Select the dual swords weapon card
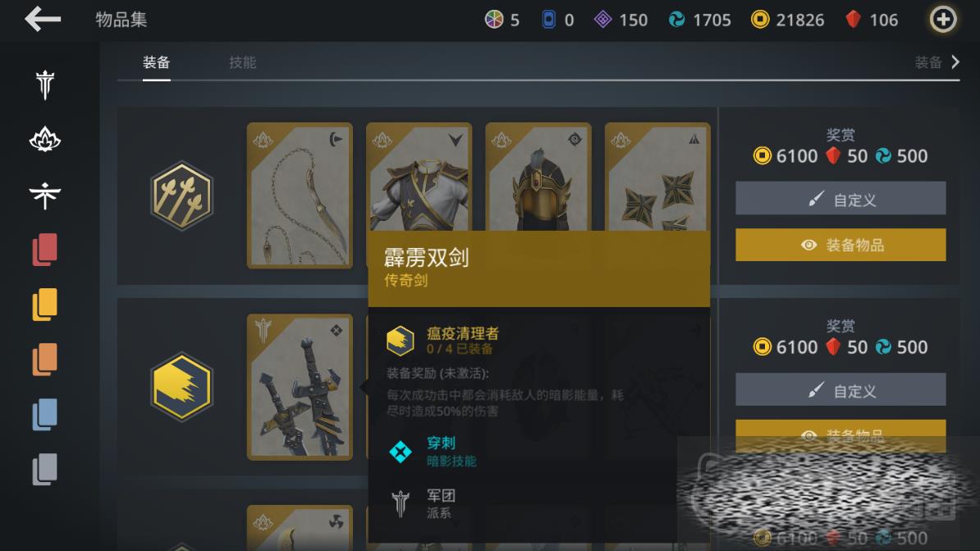 300,387
